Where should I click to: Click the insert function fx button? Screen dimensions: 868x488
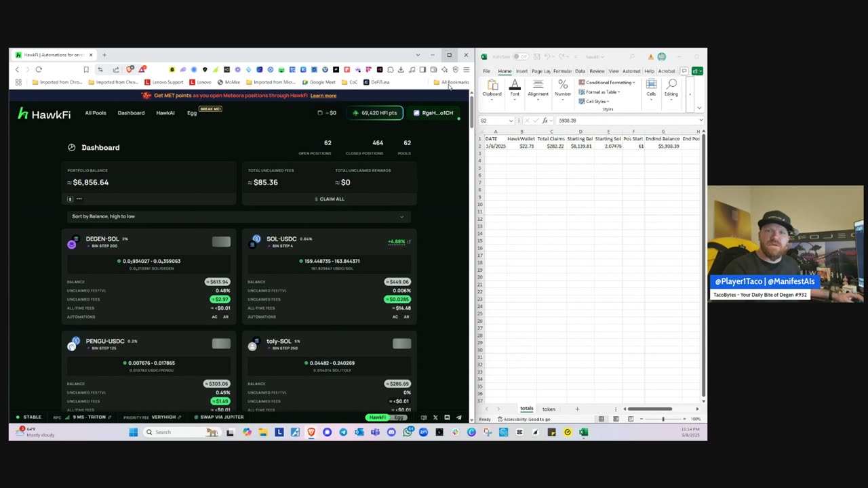pos(545,121)
